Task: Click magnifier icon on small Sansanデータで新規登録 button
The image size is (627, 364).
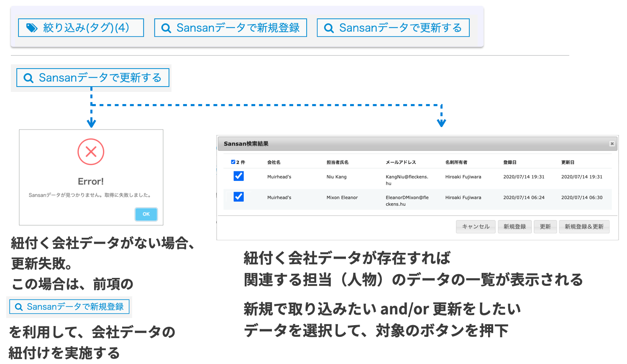Action: (18, 307)
